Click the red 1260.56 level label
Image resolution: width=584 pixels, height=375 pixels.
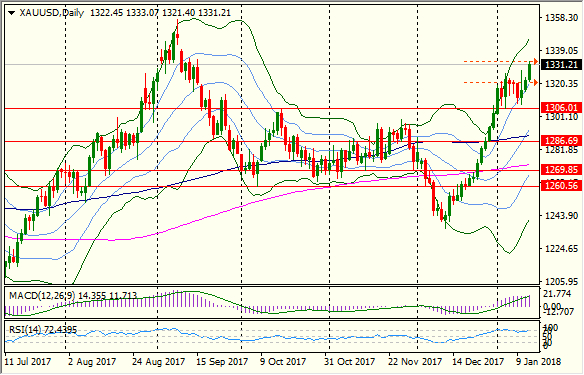561,185
